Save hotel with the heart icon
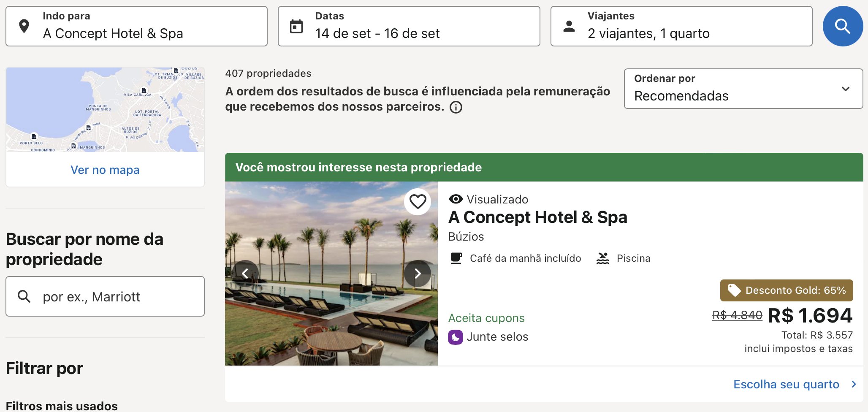Viewport: 868px width, 412px height. click(418, 202)
